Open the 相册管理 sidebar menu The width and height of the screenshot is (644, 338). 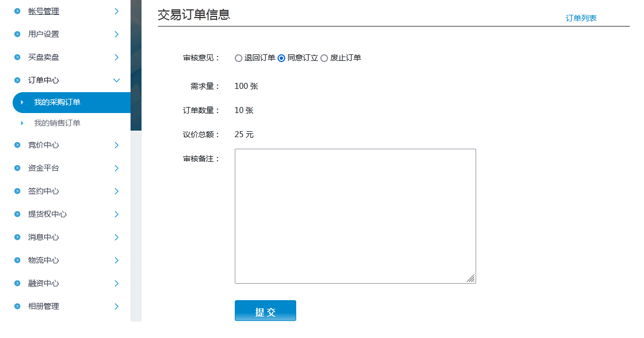(x=44, y=306)
